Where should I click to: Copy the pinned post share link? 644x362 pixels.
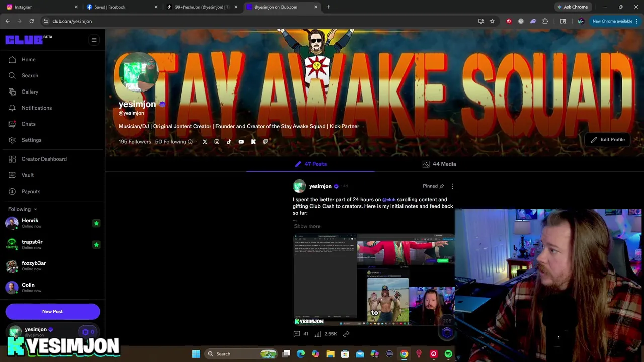pyautogui.click(x=346, y=334)
